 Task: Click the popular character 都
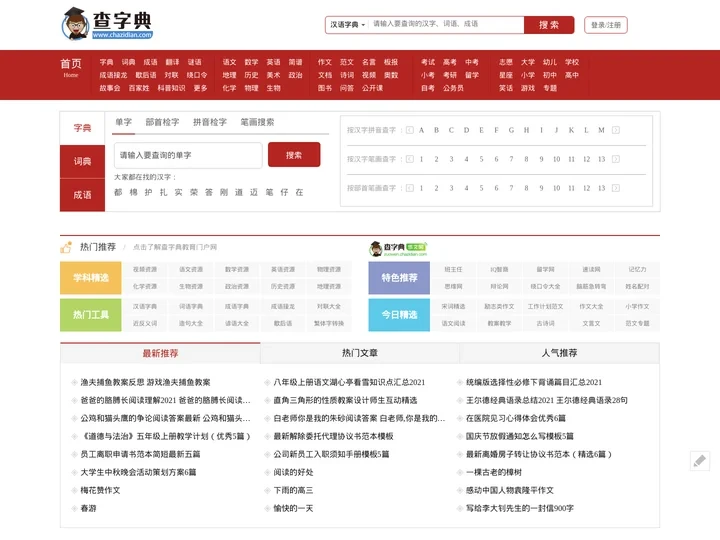click(x=118, y=192)
